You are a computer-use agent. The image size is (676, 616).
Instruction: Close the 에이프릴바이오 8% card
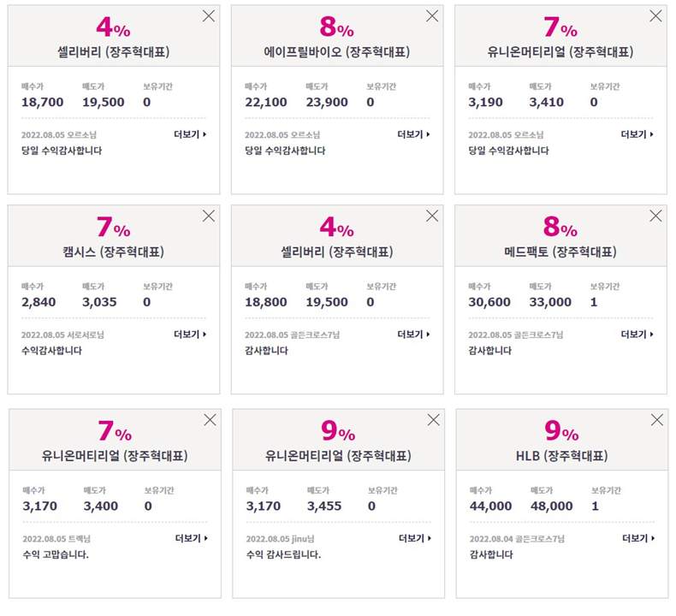pyautogui.click(x=432, y=16)
